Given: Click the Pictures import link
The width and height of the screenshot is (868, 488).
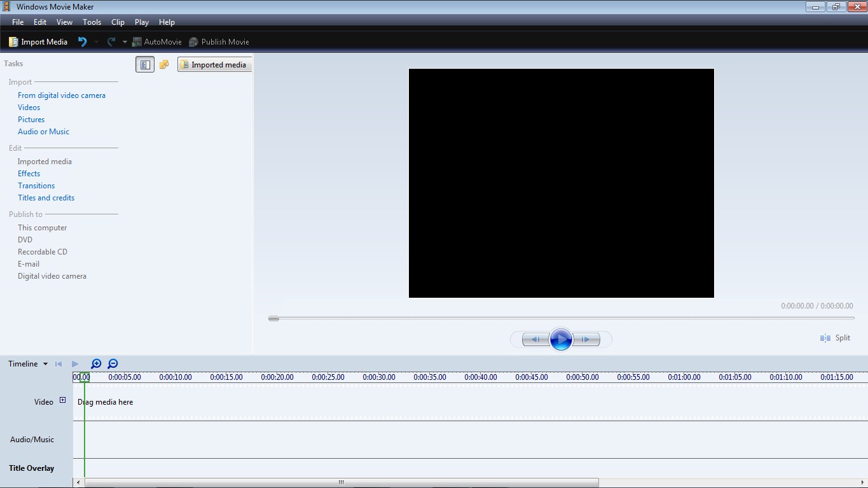Looking at the screenshot, I should point(31,120).
